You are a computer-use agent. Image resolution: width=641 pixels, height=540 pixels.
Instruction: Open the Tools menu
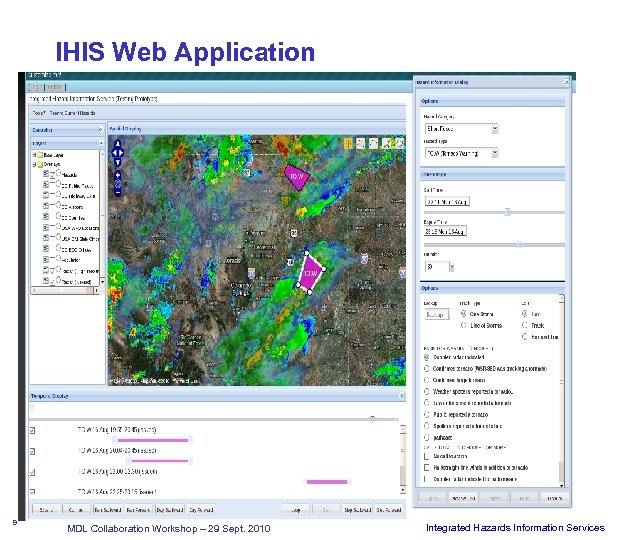pyautogui.click(x=39, y=113)
